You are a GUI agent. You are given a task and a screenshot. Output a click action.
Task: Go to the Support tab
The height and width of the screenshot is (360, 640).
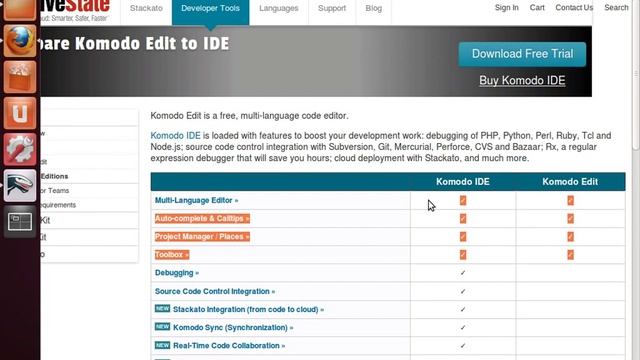[x=332, y=8]
